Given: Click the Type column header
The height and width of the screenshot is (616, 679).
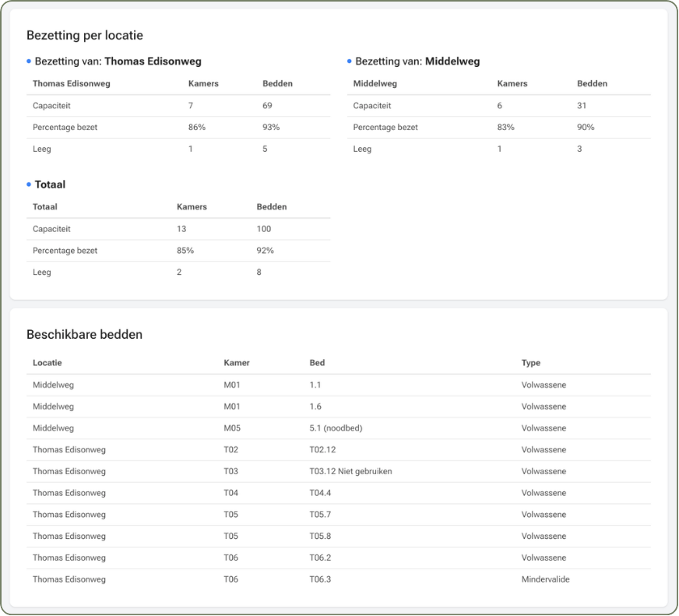Looking at the screenshot, I should 530,363.
